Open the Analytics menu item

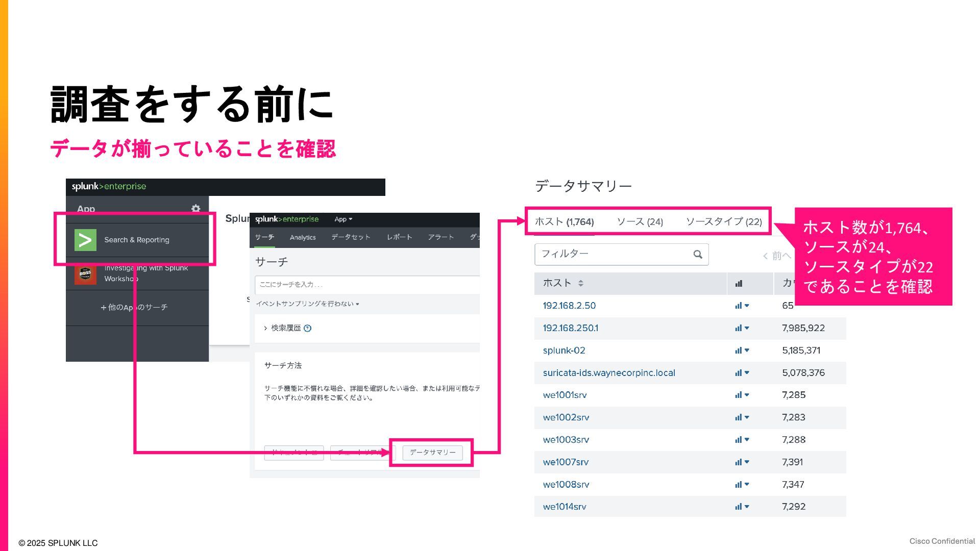302,238
